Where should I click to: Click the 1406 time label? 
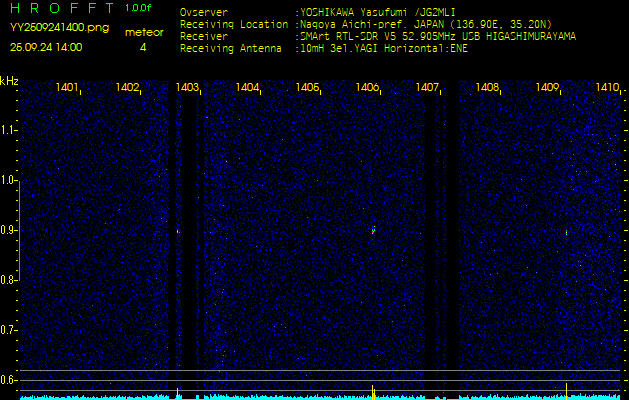[367, 87]
